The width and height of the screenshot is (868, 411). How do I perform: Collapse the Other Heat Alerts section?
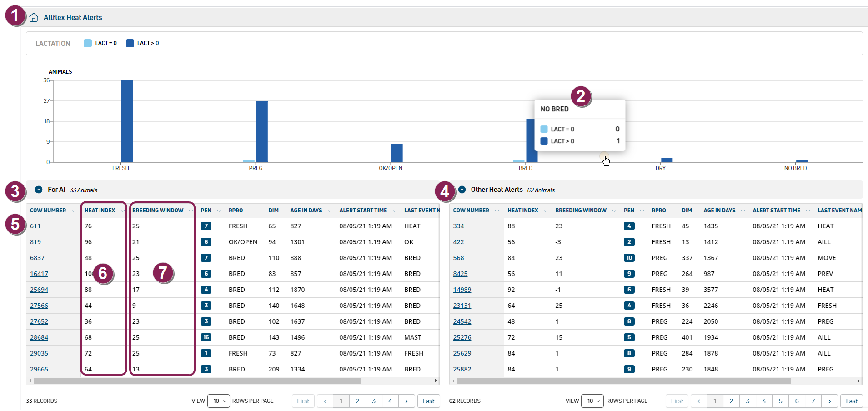click(x=462, y=190)
